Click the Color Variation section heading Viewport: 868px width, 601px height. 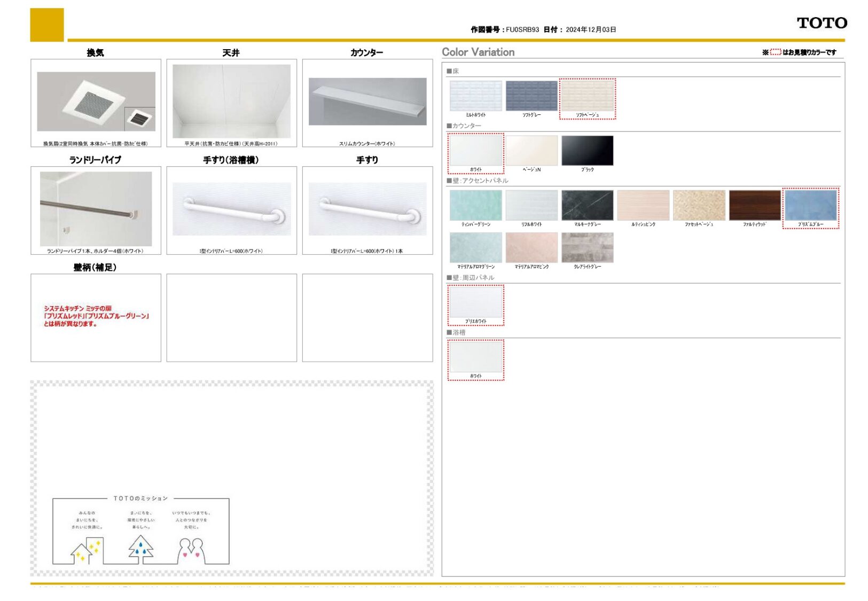coord(478,52)
